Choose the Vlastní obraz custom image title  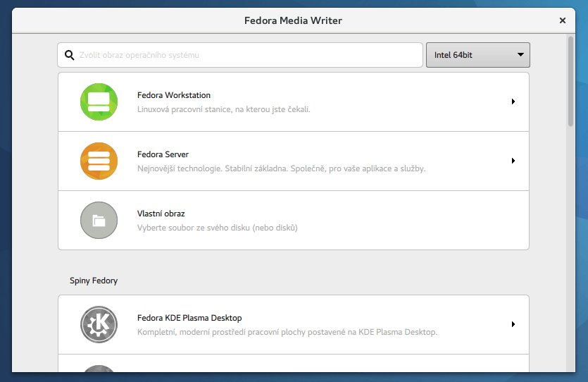161,214
